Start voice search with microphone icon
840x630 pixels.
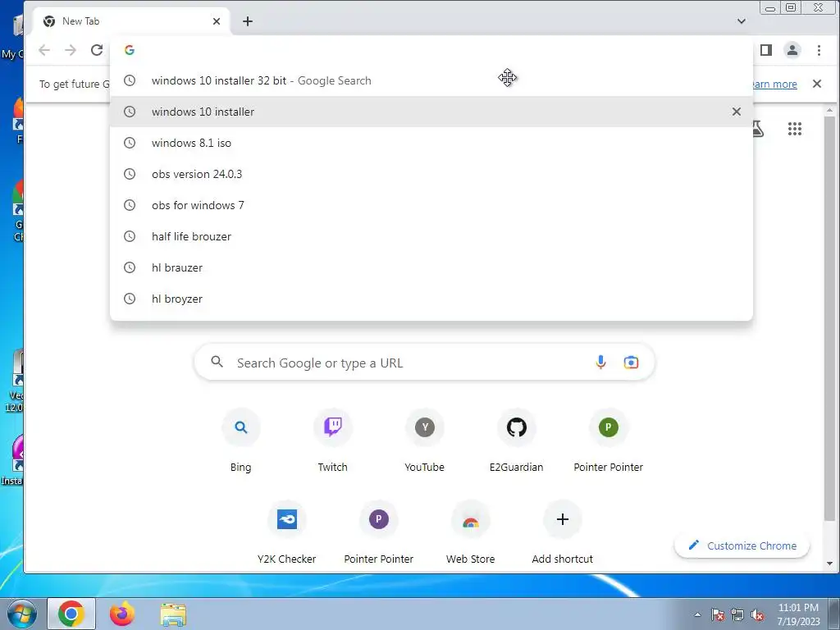click(600, 363)
